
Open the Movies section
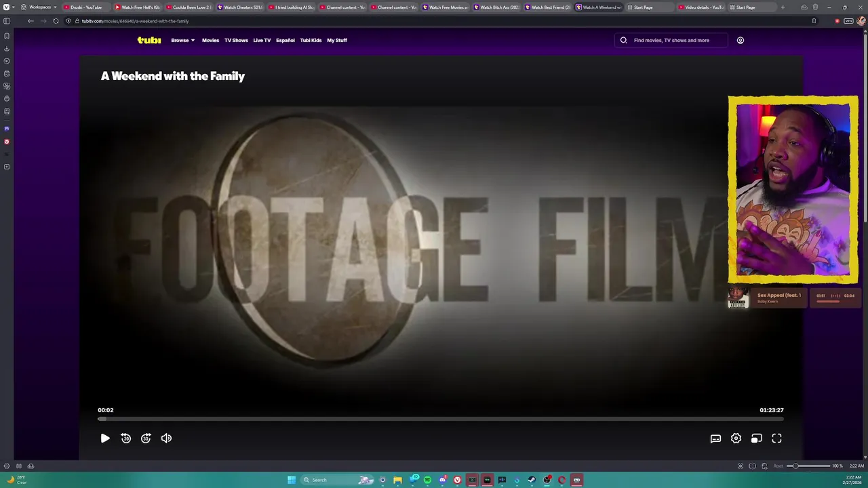tap(210, 40)
